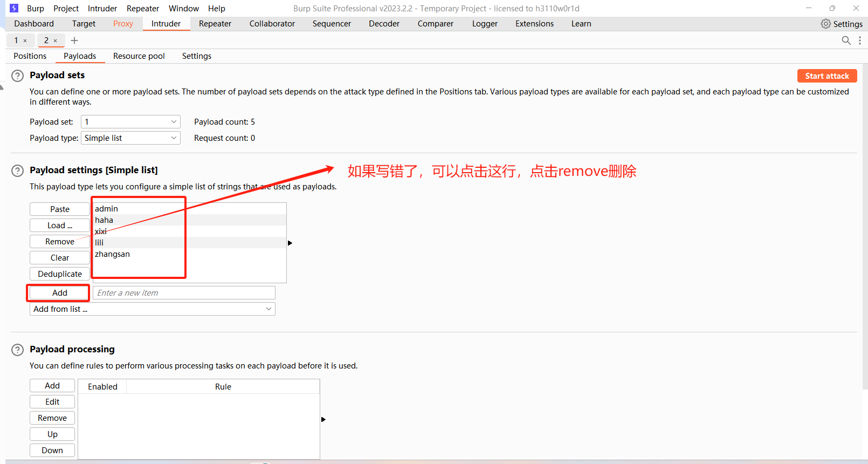
Task: Open the Settings gear icon
Action: pos(825,24)
